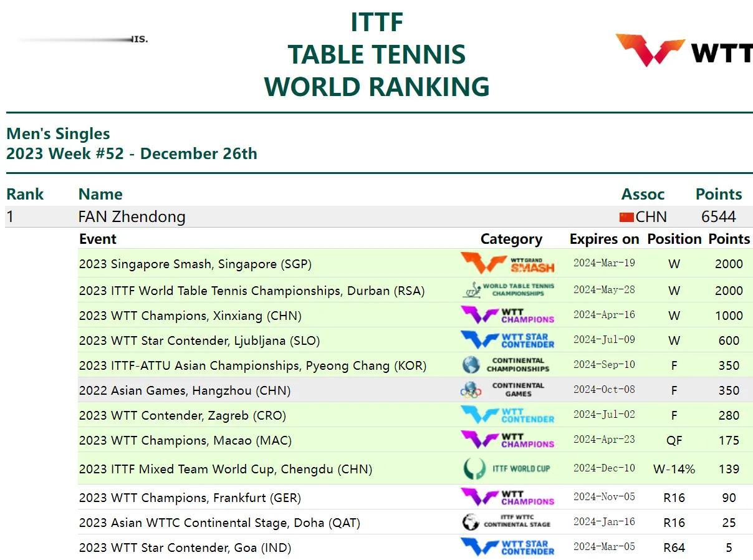The image size is (753, 560).
Task: Click the 280 points value
Action: coord(729,415)
